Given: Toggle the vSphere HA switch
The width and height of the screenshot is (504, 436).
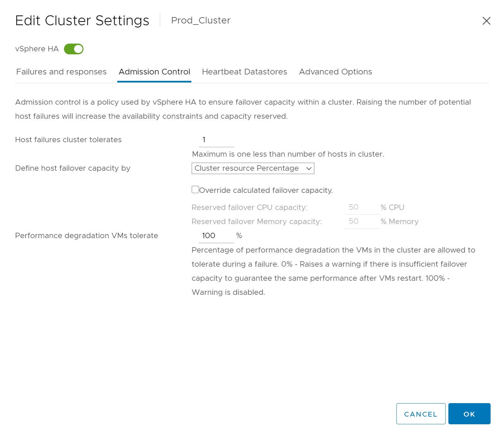Looking at the screenshot, I should (x=74, y=49).
